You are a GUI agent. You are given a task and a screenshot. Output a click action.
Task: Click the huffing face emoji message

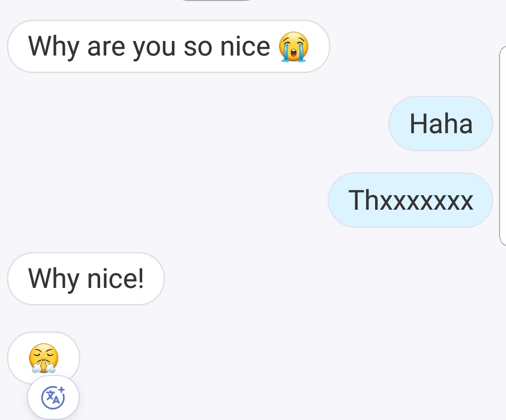tap(44, 358)
